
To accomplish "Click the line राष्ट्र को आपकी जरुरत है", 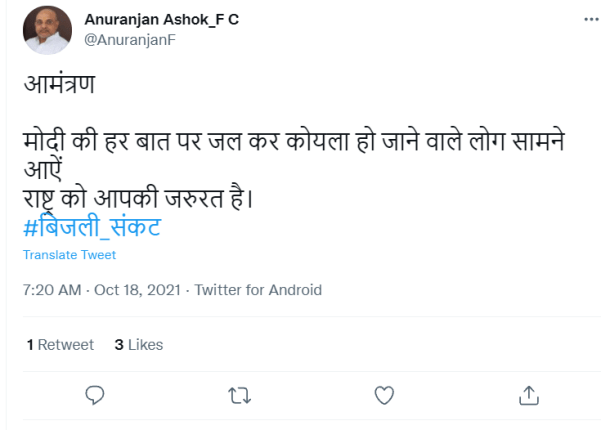I will point(138,198).
